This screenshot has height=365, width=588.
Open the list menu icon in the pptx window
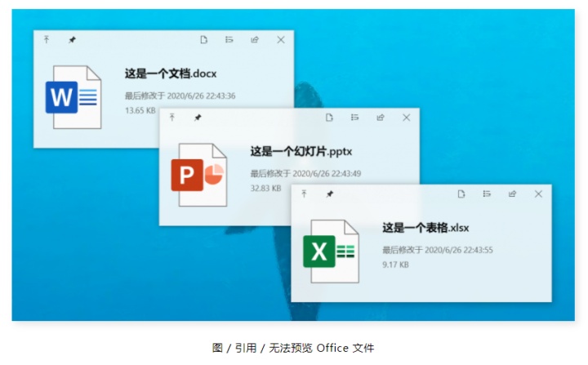pyautogui.click(x=354, y=118)
